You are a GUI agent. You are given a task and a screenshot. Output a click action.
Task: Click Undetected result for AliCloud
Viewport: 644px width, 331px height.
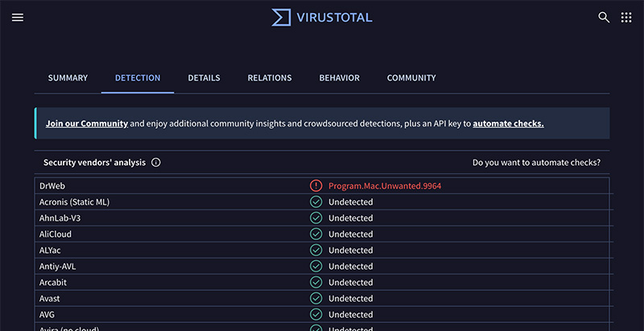point(351,234)
